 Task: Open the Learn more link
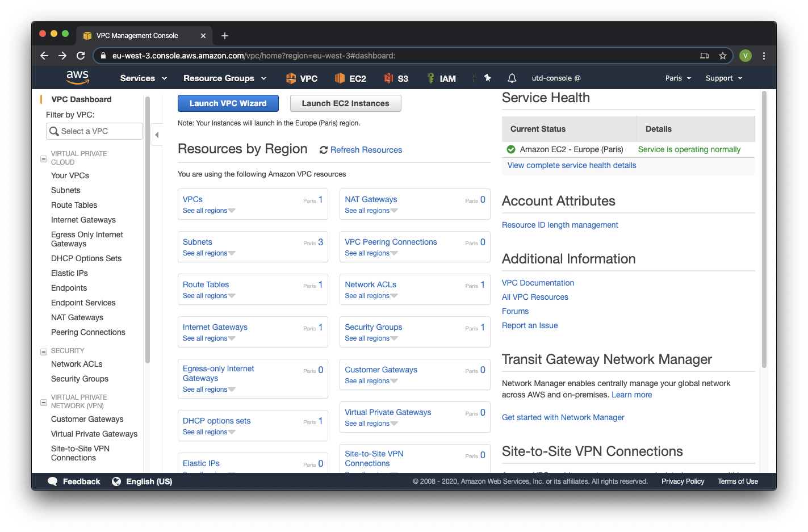[x=631, y=395]
